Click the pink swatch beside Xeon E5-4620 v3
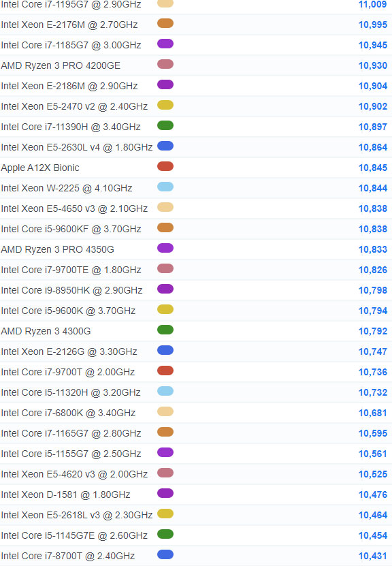 pos(165,473)
